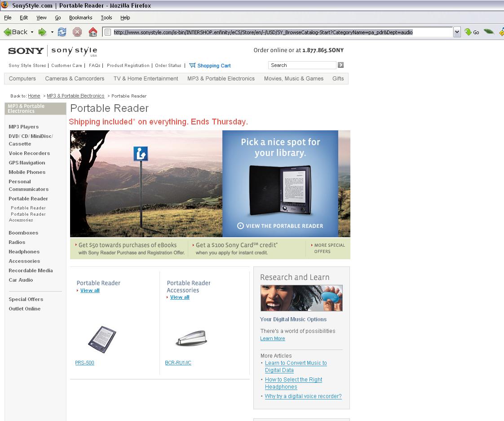Screen dimensions: 504x421
Task: Open the Bookmarks menu
Action: point(81,18)
